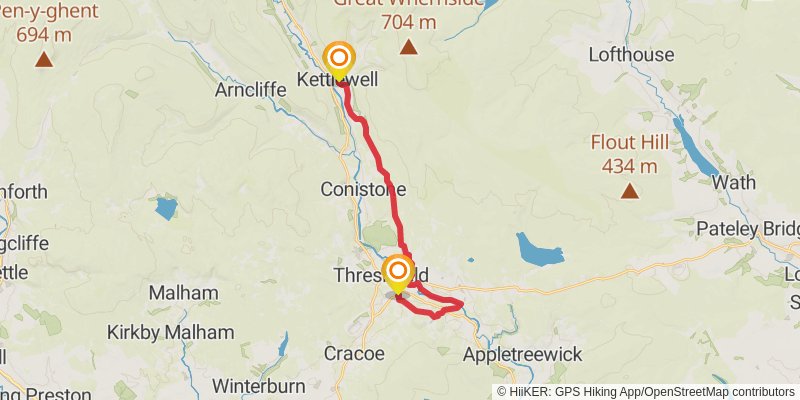Click the Kettlewell start pin marker
The width and height of the screenshot is (800, 400).
coord(339,61)
